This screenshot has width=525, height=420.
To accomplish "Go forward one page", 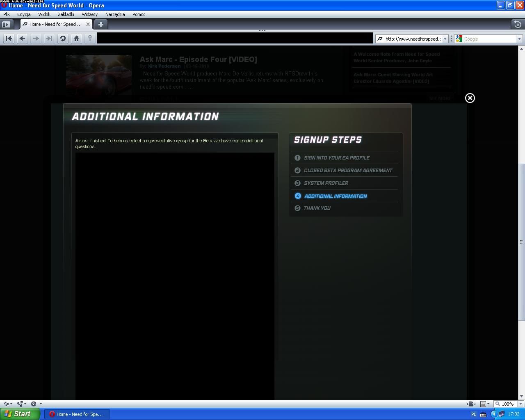I will pos(36,39).
